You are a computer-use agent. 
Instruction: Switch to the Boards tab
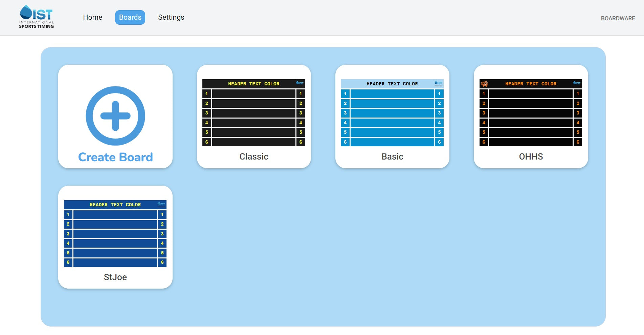pyautogui.click(x=130, y=17)
